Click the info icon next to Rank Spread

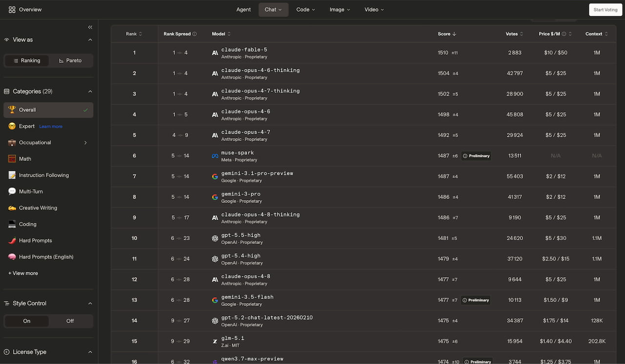pos(194,34)
